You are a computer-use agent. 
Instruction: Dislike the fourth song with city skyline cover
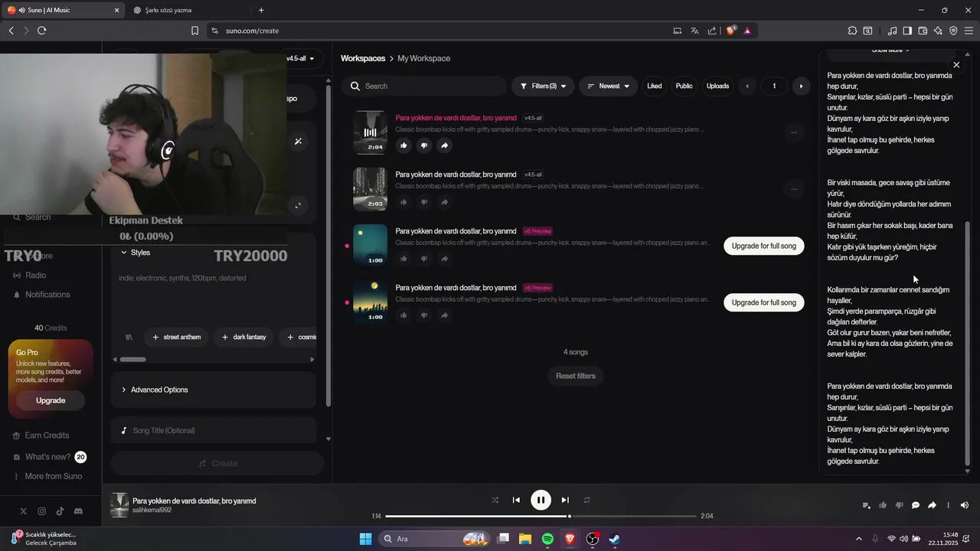tap(424, 315)
